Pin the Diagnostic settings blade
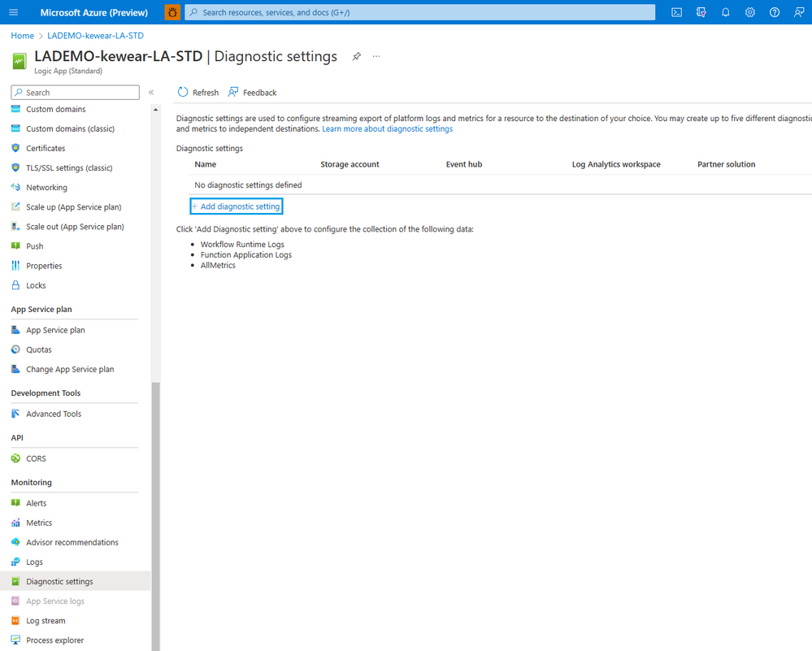Image resolution: width=812 pixels, height=651 pixels. pos(356,56)
